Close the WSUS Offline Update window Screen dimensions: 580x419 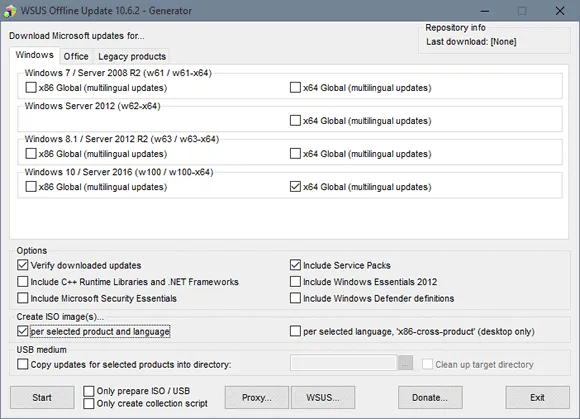560,11
